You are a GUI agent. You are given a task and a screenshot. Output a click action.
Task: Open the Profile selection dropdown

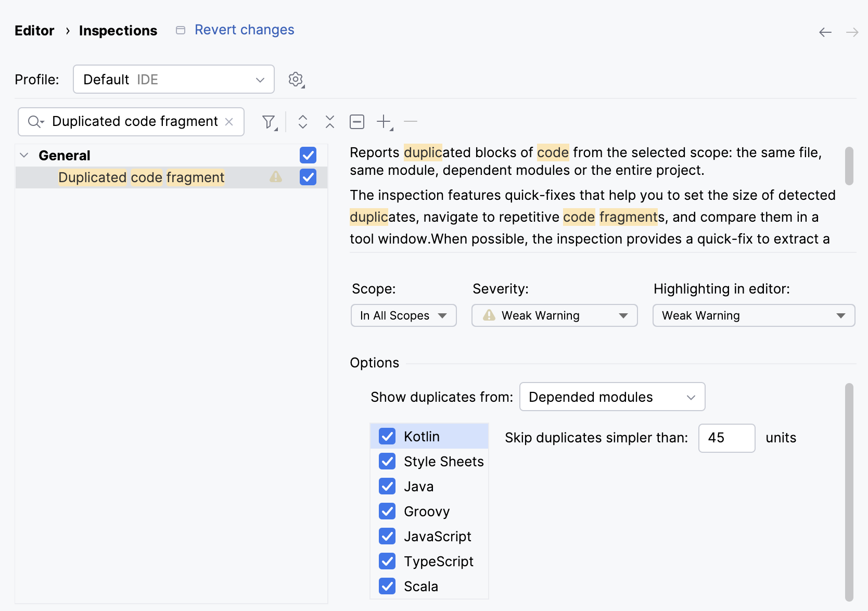point(173,79)
